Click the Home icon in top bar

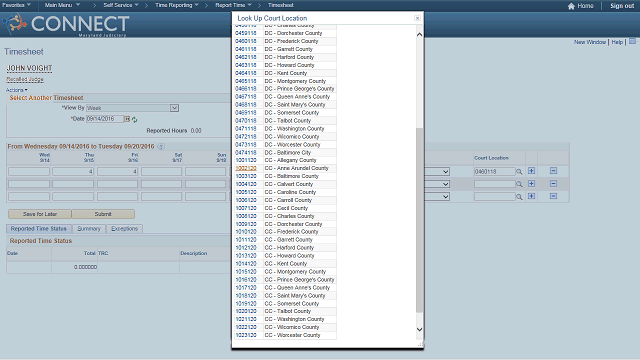(x=571, y=6)
